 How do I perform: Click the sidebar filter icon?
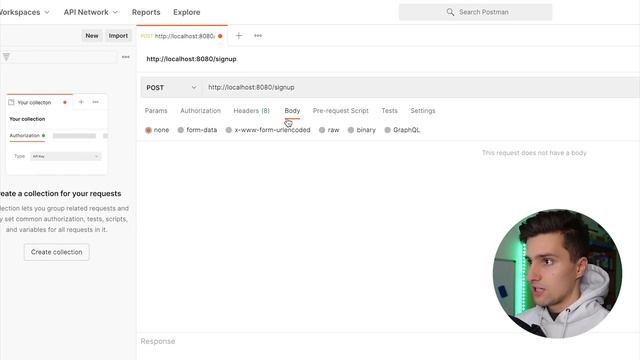point(6,57)
